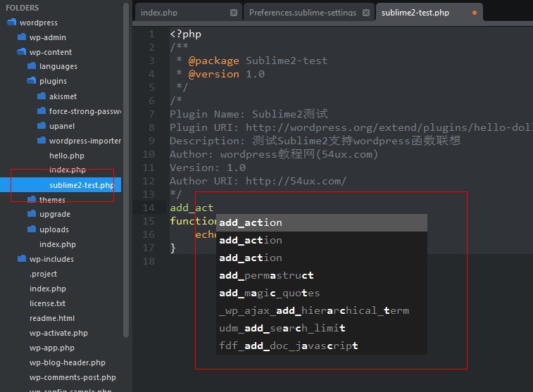
Task: Click the akismet folder icon
Action: pos(42,96)
